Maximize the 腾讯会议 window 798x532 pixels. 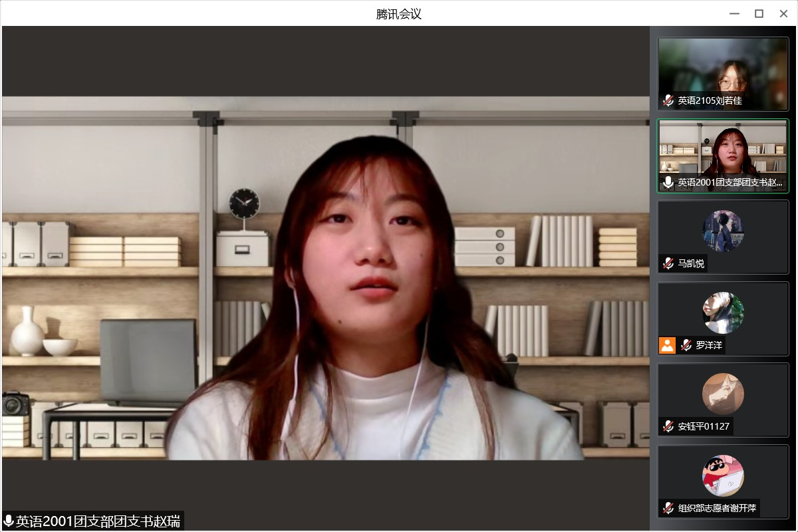759,13
